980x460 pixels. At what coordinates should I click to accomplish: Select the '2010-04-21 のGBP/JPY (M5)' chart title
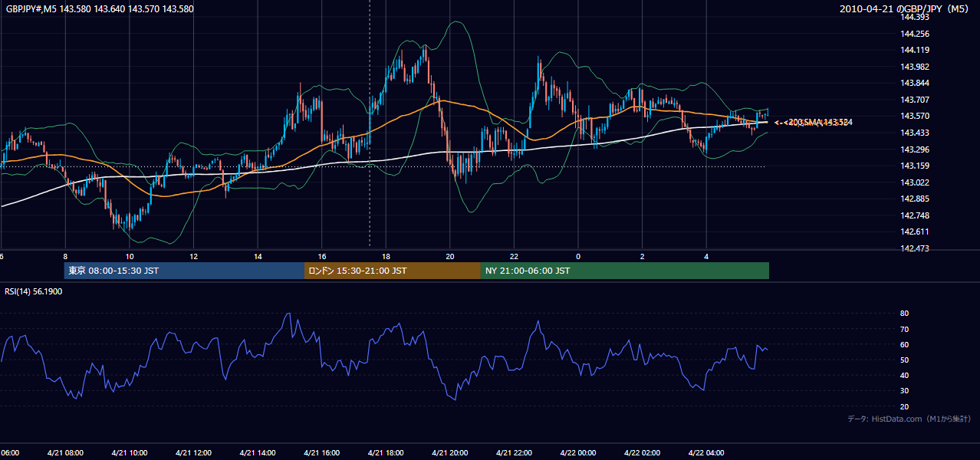coord(905,9)
